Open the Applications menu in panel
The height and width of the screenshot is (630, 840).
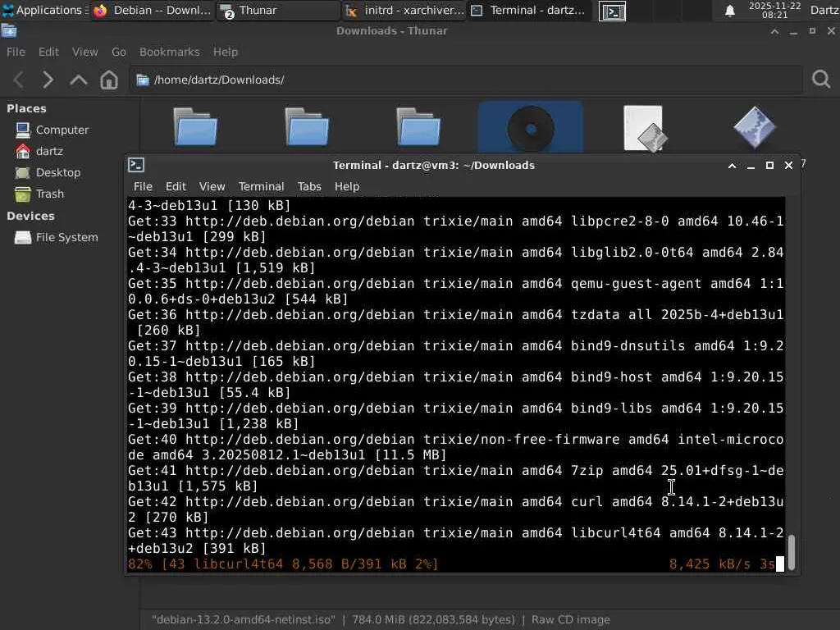pos(43,10)
